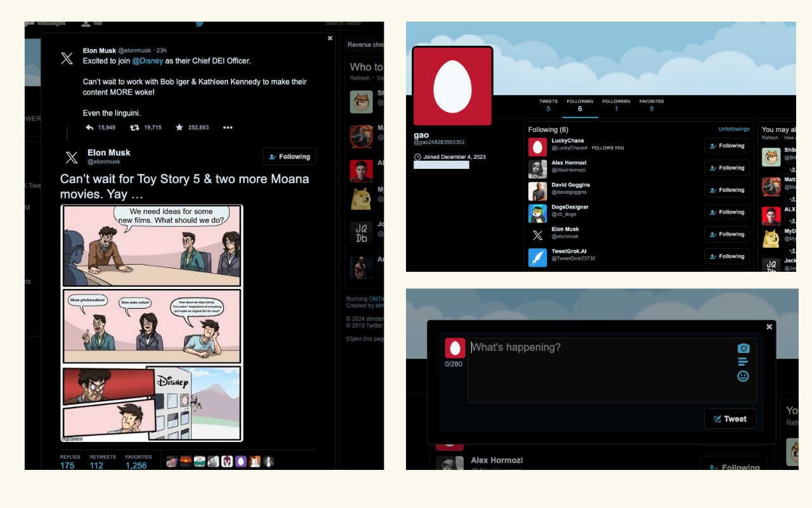Click the clock icon next to Joined December 4, 2023
The image size is (812, 508).
coord(417,157)
